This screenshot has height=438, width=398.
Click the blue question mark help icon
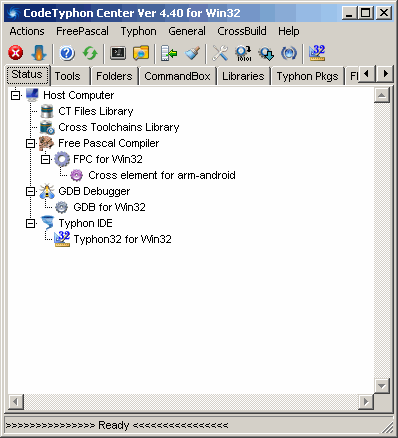coord(67,53)
